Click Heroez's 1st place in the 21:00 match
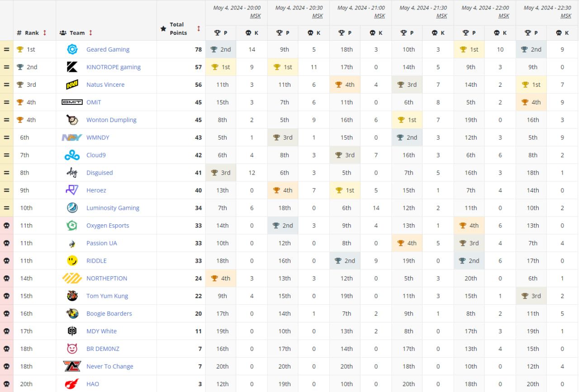The width and height of the screenshot is (579, 392). click(345, 190)
